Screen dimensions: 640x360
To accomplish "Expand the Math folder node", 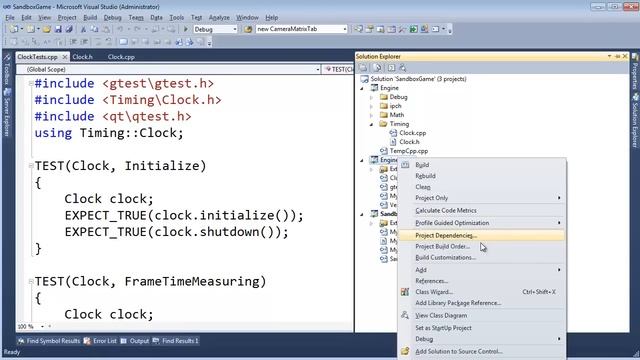I will point(371,115).
